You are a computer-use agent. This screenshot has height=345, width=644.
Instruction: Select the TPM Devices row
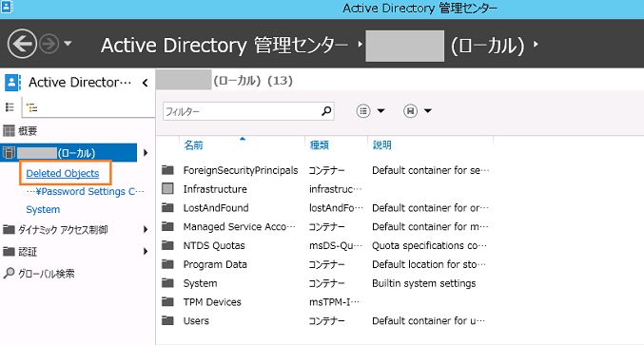click(x=325, y=302)
